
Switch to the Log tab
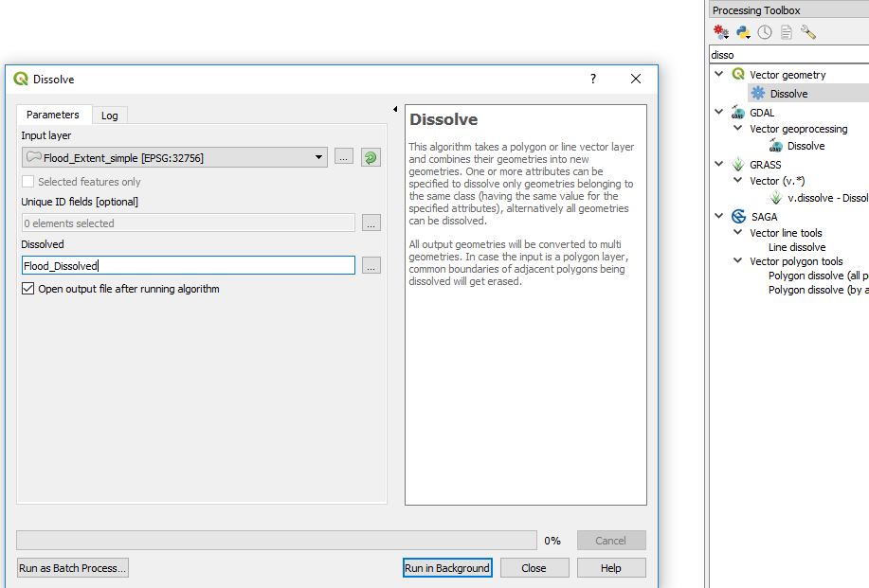click(110, 116)
